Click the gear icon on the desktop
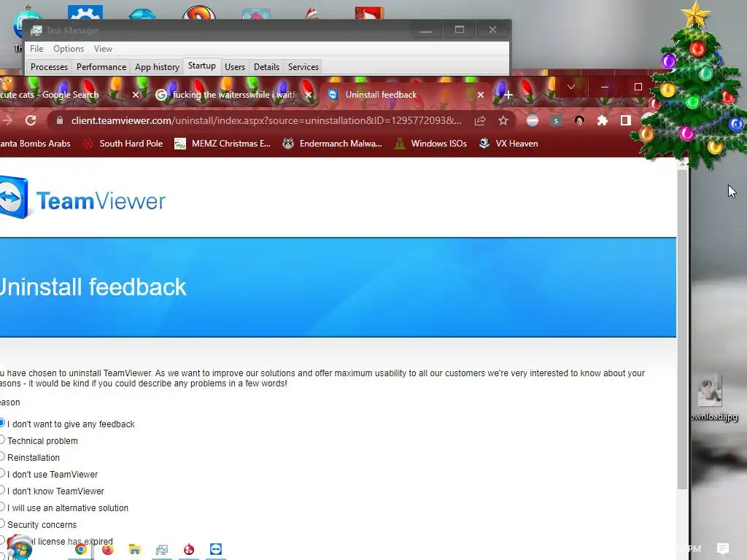This screenshot has height=560, width=747. point(85,13)
